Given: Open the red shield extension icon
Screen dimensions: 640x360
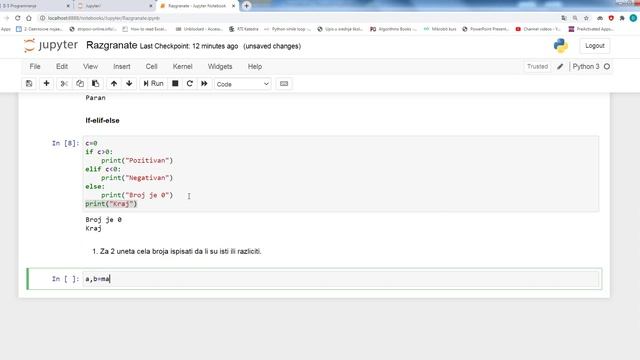Looking at the screenshot, I should click(x=611, y=18).
